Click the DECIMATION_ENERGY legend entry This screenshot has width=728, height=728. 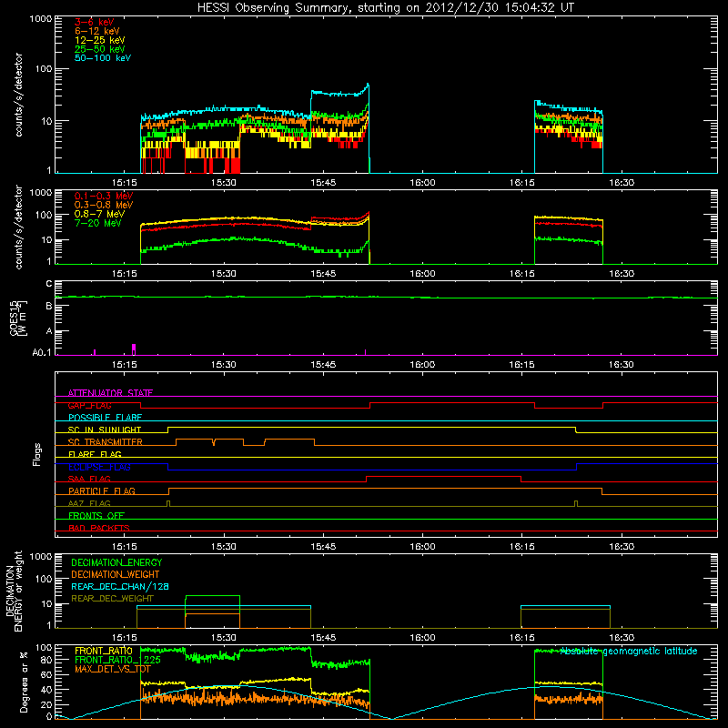click(116, 562)
